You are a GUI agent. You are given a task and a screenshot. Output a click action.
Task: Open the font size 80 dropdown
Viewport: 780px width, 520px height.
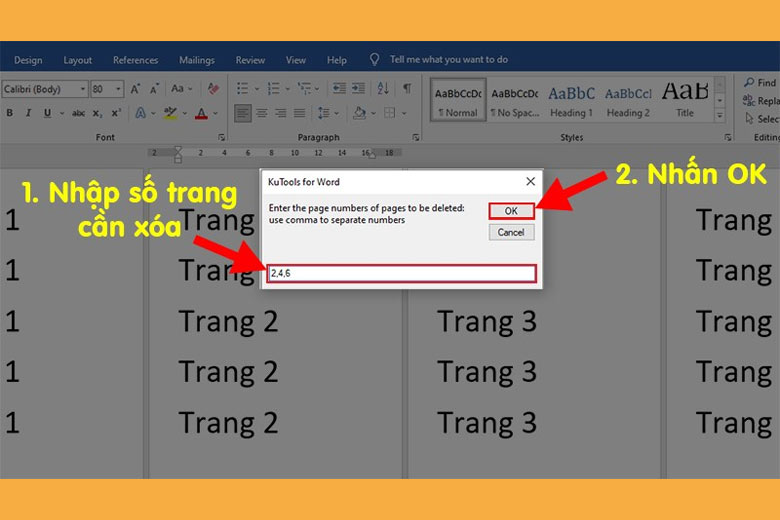[x=118, y=89]
